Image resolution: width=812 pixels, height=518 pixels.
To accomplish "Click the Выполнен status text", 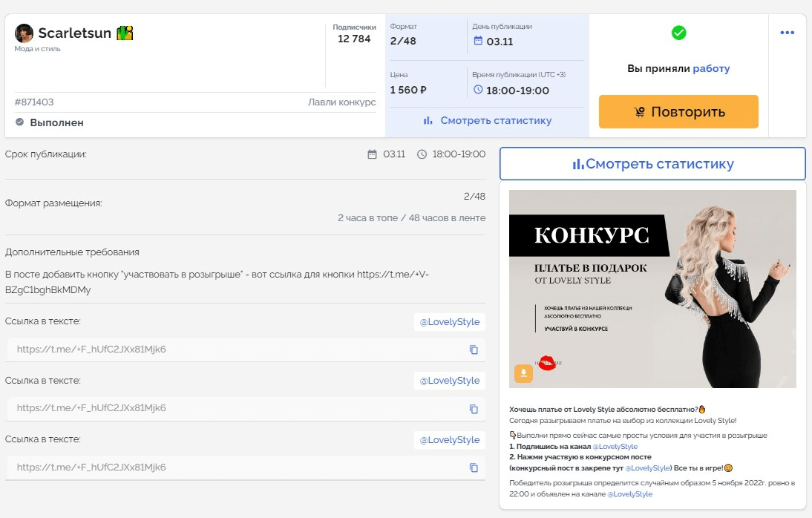I will click(x=56, y=122).
